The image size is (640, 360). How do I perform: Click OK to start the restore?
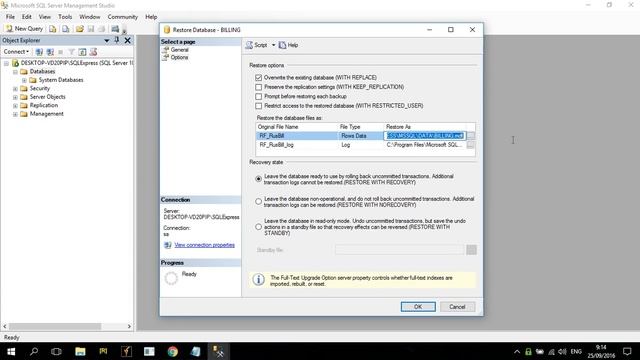pos(418,307)
